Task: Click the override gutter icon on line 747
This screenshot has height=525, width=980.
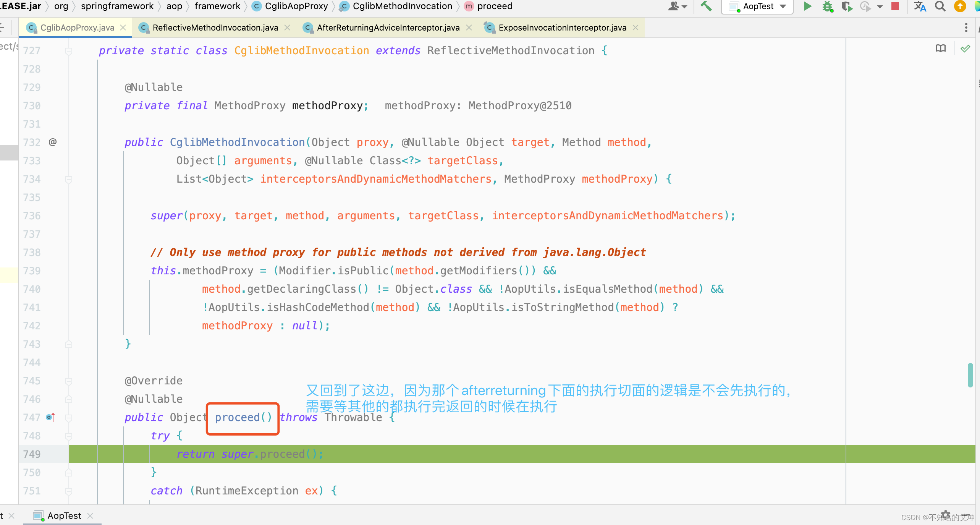Action: tap(50, 417)
